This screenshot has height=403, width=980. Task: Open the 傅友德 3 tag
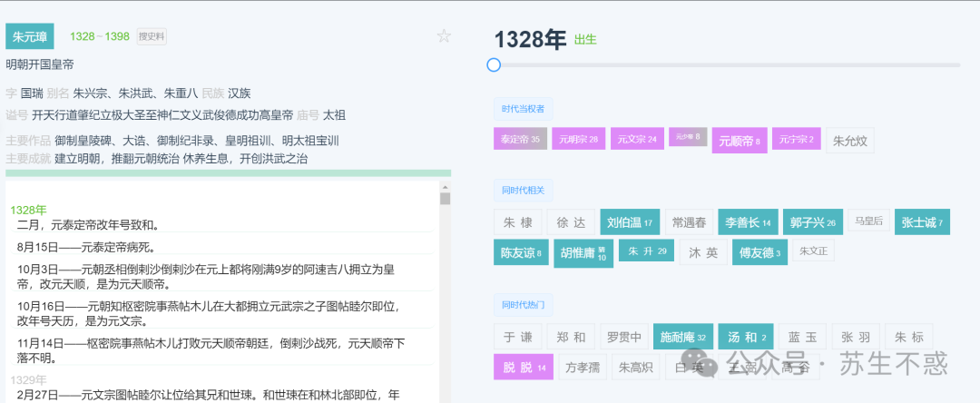pos(760,252)
